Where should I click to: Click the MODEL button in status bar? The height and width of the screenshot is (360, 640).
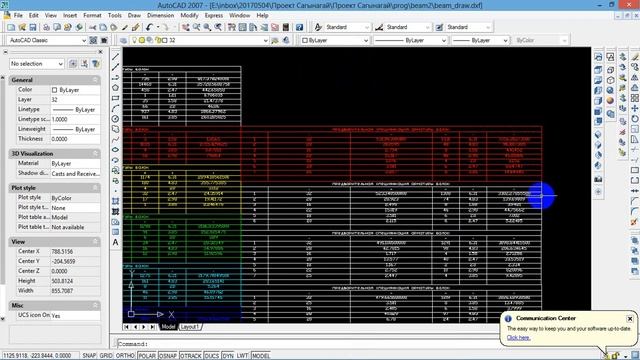(x=261, y=356)
